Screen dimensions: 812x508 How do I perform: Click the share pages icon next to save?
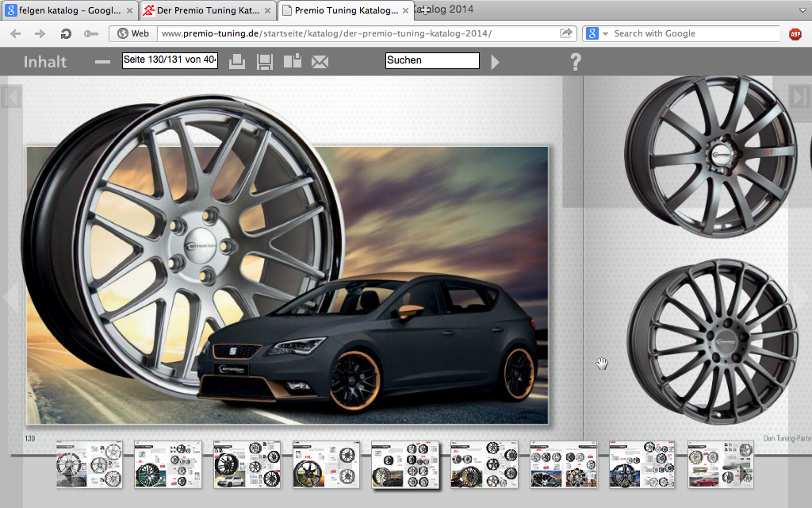[x=293, y=60]
